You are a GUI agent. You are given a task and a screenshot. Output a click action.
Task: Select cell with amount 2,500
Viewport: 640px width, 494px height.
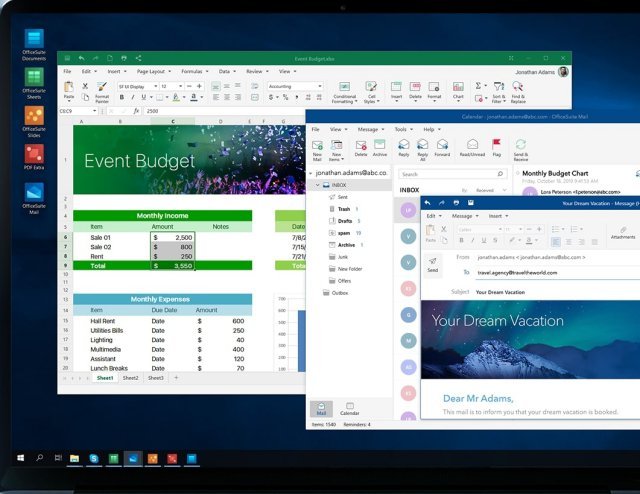click(173, 238)
